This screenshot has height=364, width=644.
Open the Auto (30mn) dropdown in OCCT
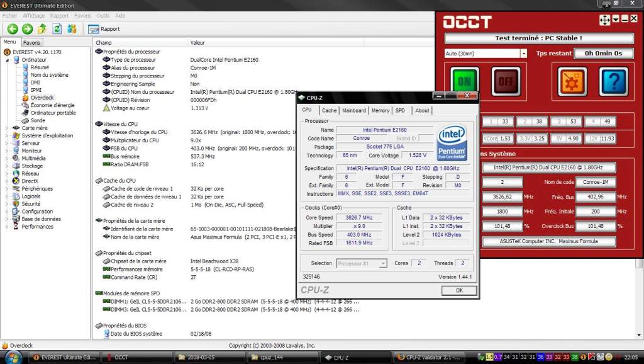524,54
